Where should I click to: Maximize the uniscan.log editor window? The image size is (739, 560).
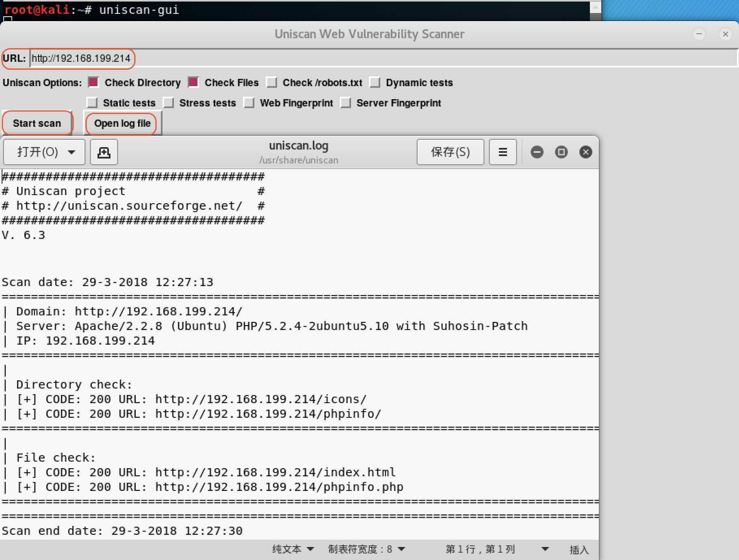coord(561,152)
